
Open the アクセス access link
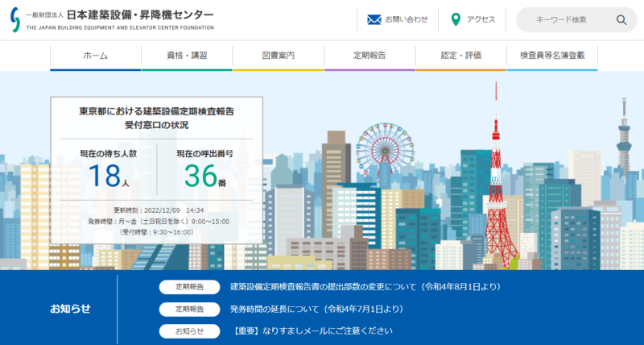coord(473,19)
